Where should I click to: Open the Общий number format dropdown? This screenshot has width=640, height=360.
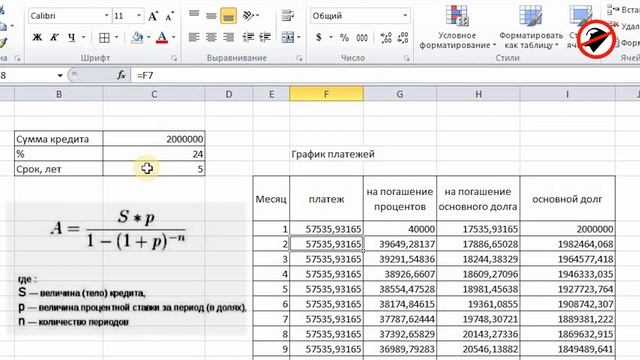405,16
